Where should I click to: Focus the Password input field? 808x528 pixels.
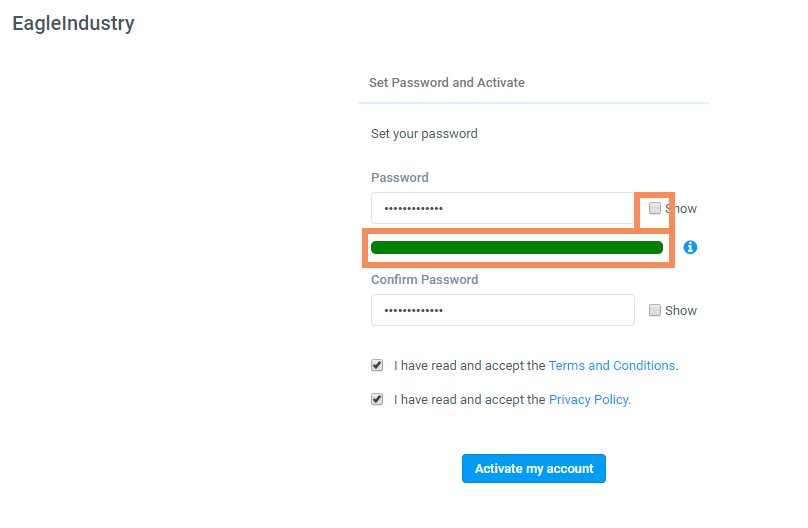click(x=502, y=208)
